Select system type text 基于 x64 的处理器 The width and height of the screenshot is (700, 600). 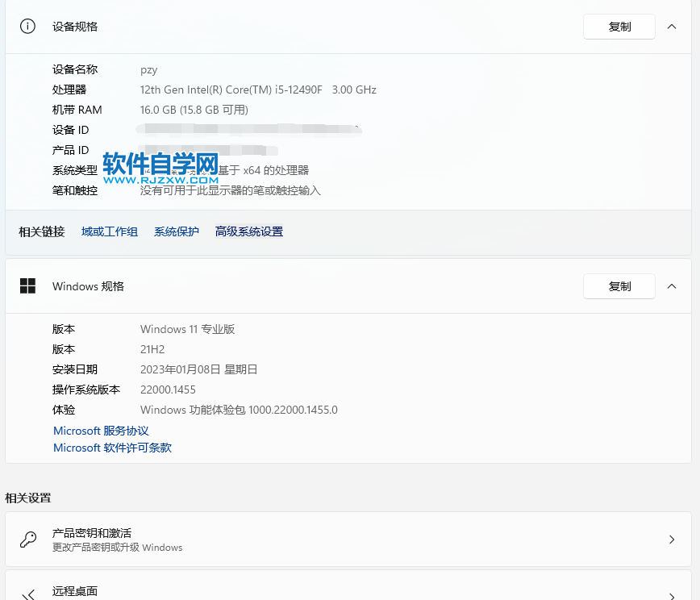tap(264, 170)
